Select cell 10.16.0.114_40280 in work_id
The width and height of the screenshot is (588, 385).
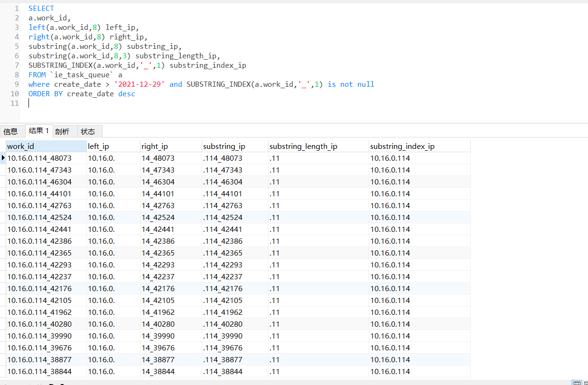pos(46,324)
